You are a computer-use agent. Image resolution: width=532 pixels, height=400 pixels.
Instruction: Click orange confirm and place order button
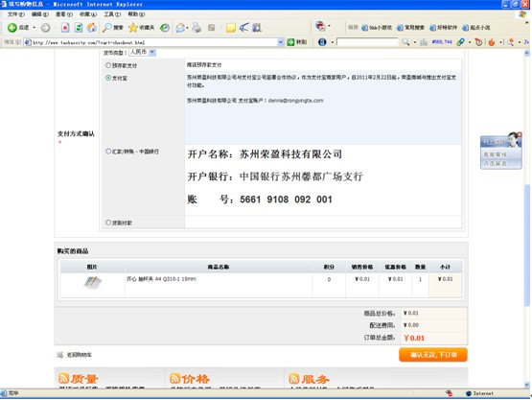tap(433, 355)
